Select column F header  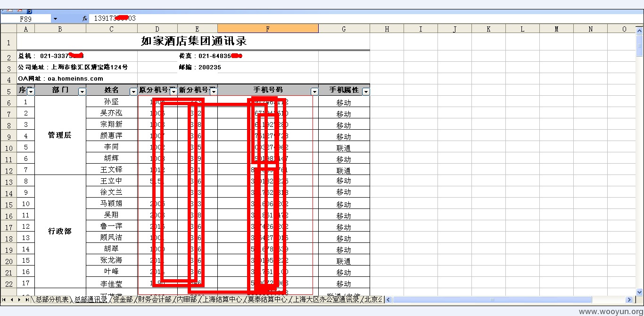coord(268,29)
